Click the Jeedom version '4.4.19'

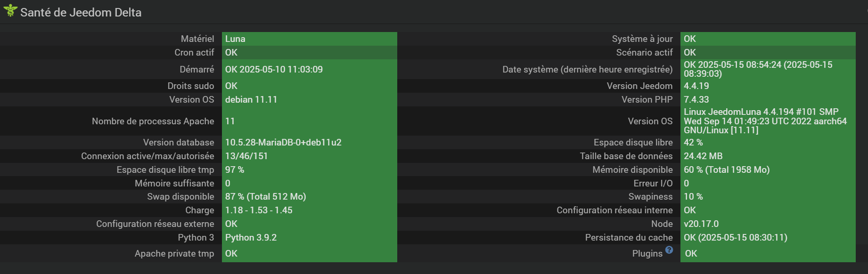point(696,86)
